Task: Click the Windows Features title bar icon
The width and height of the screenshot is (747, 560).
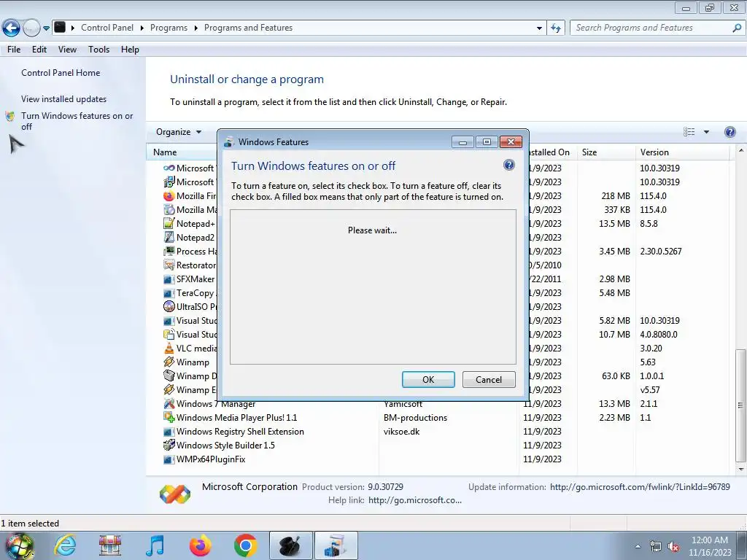Action: click(x=229, y=142)
